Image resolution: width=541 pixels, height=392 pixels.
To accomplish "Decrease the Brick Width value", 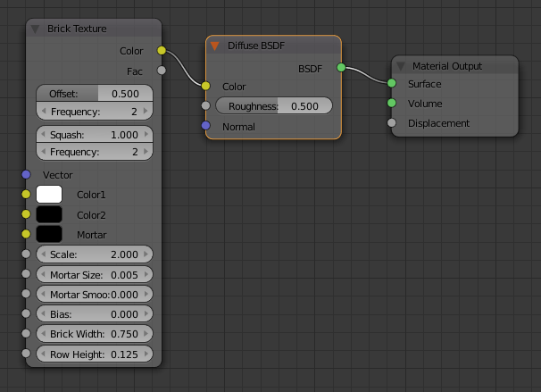I will (x=44, y=334).
